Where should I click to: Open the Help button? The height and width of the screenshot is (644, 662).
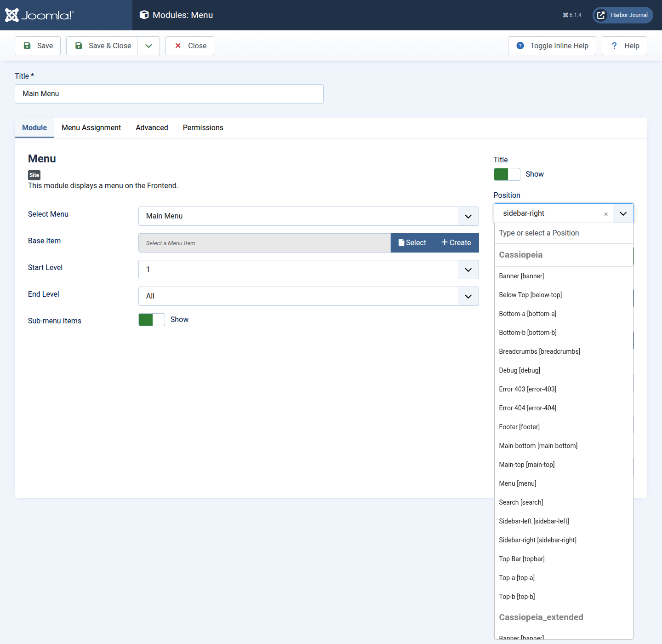[x=624, y=46]
